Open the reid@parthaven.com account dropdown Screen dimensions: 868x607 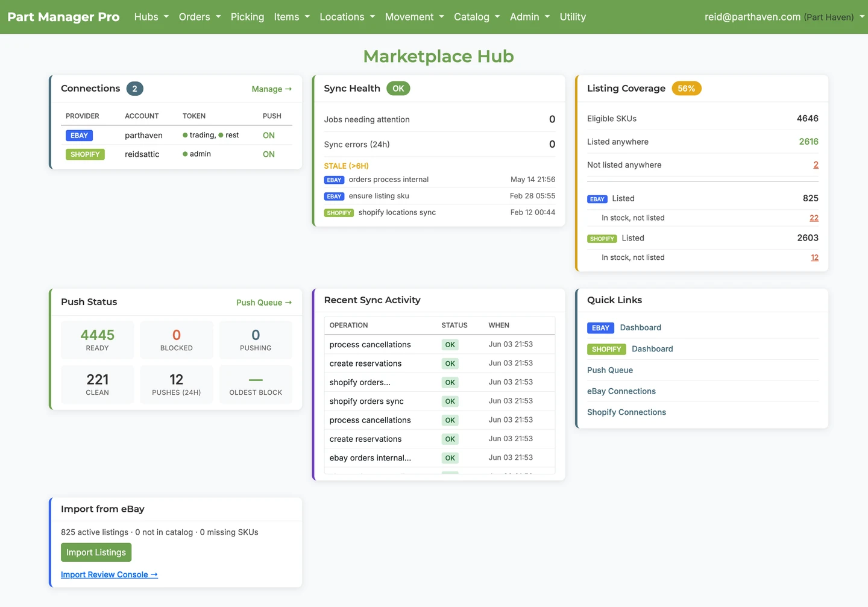(785, 17)
